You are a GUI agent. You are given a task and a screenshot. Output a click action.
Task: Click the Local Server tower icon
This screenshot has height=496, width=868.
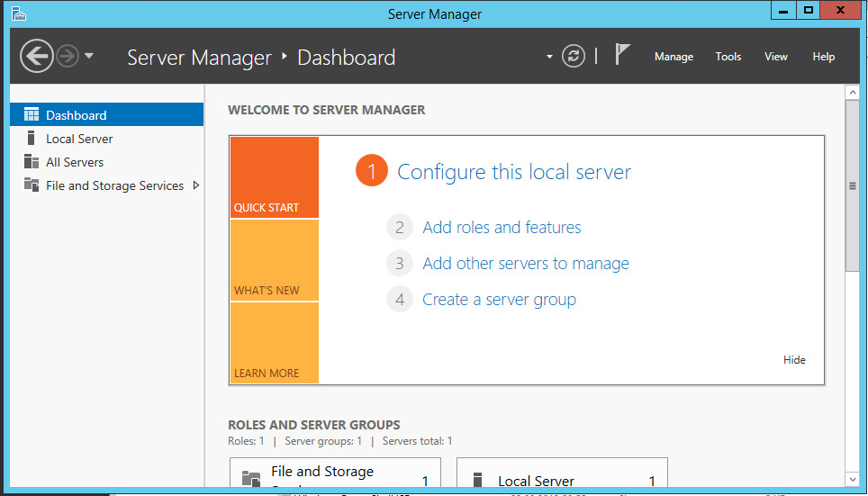point(31,138)
